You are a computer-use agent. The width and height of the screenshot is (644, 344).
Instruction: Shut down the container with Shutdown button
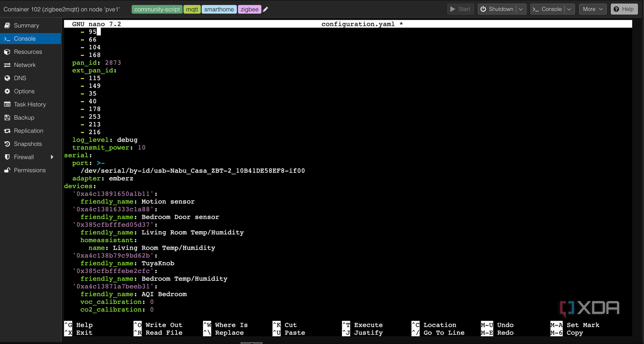pyautogui.click(x=497, y=9)
